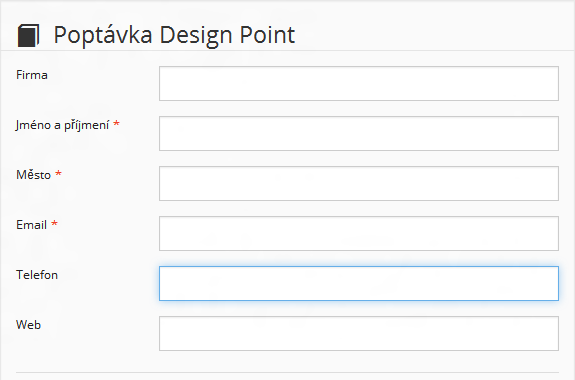
Task: Click the required asterisk beside Email
Action: point(54,223)
